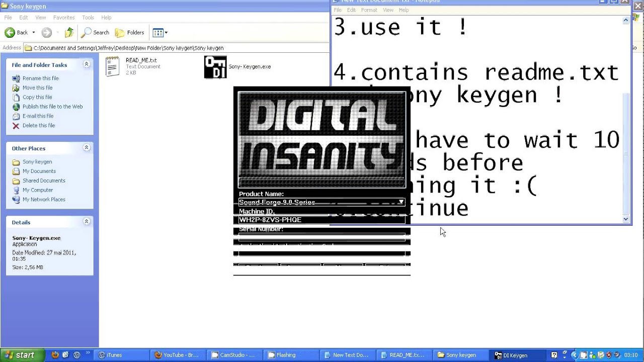Click the Digital Insanity logo banner
This screenshot has height=362, width=644.
point(321,139)
